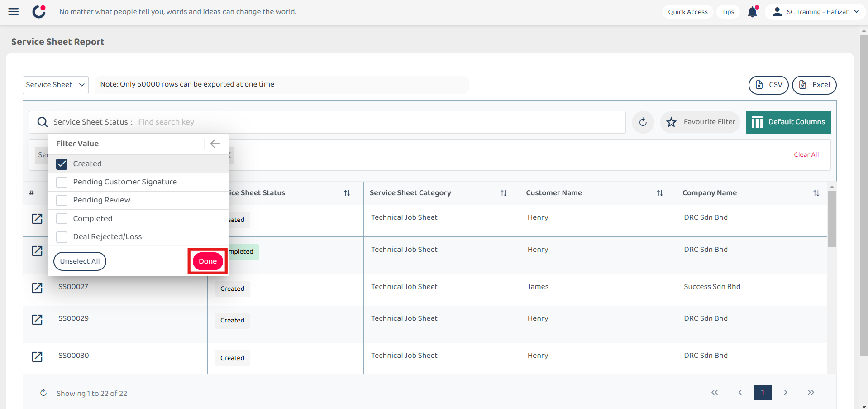Sort by Service Sheet Category column

[504, 193]
